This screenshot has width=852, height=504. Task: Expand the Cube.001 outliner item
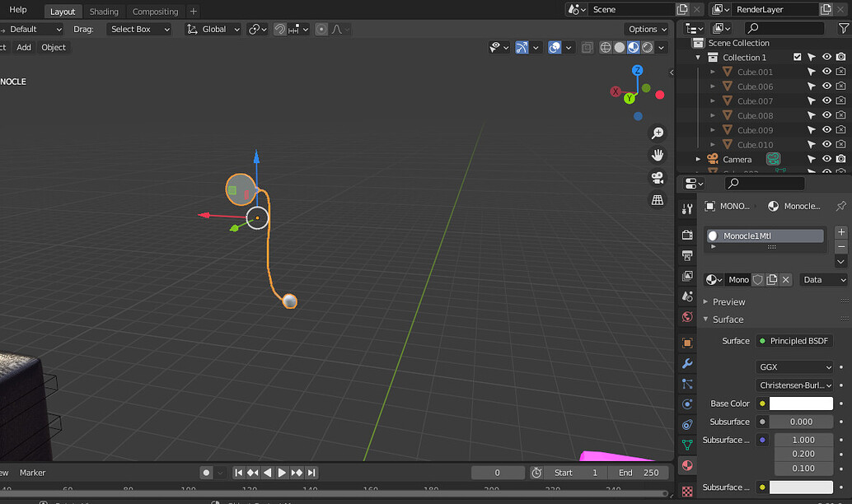(x=712, y=72)
